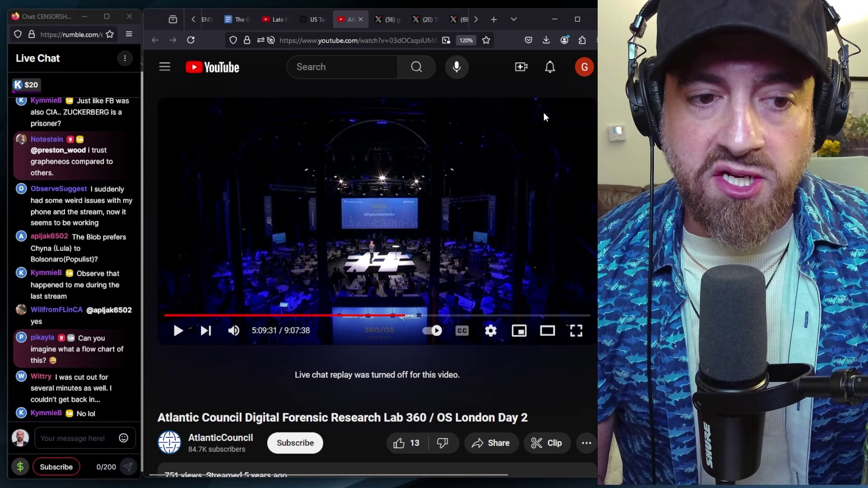Play the Atlantic Council video
This screenshot has height=488, width=868.
178,331
